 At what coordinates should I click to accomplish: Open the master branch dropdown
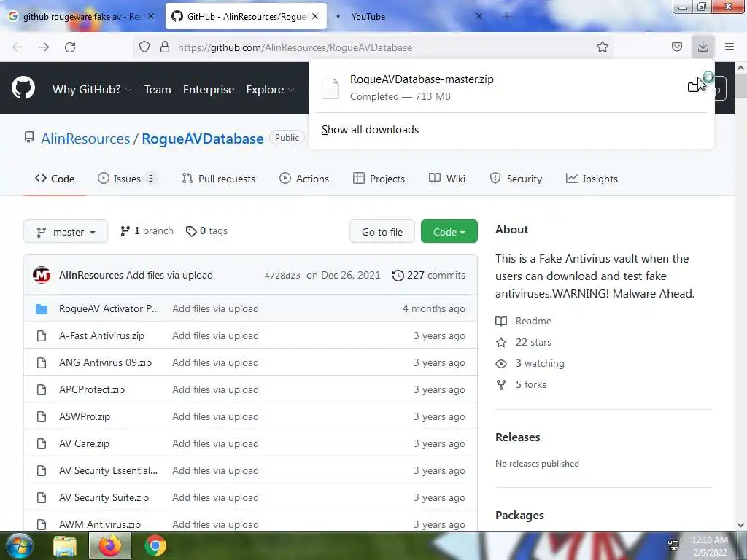(x=66, y=231)
